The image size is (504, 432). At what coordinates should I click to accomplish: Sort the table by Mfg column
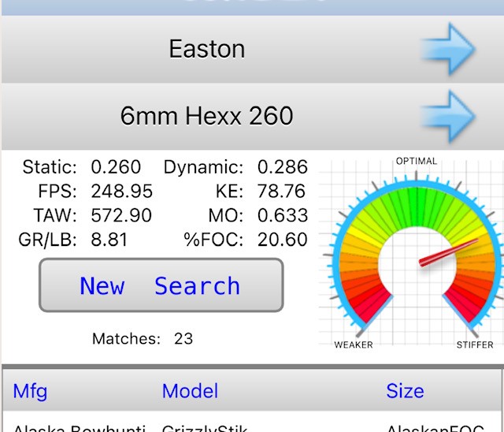30,391
